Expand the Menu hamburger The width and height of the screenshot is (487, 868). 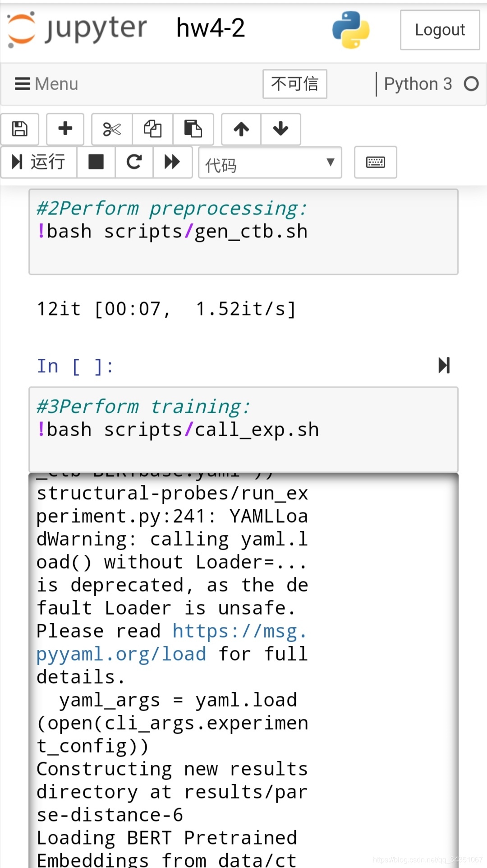point(46,84)
